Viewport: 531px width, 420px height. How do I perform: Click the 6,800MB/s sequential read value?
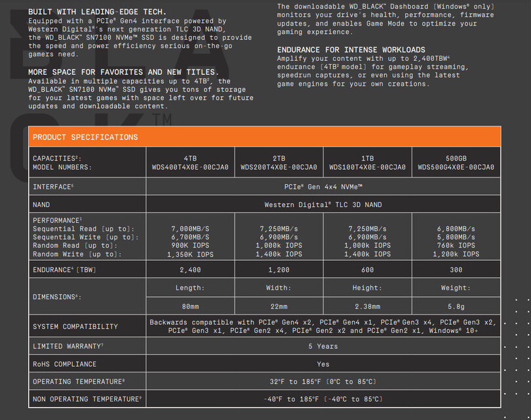coord(456,229)
